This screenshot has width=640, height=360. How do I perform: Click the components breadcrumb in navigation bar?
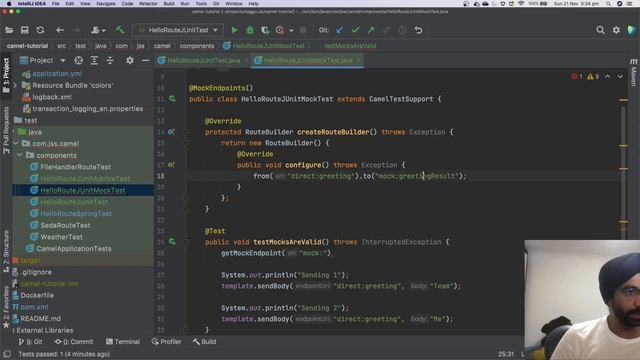click(197, 46)
